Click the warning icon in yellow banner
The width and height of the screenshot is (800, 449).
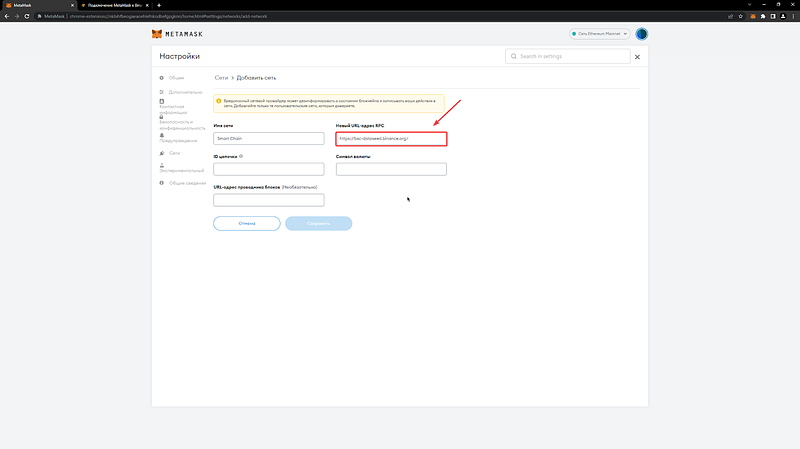click(219, 101)
